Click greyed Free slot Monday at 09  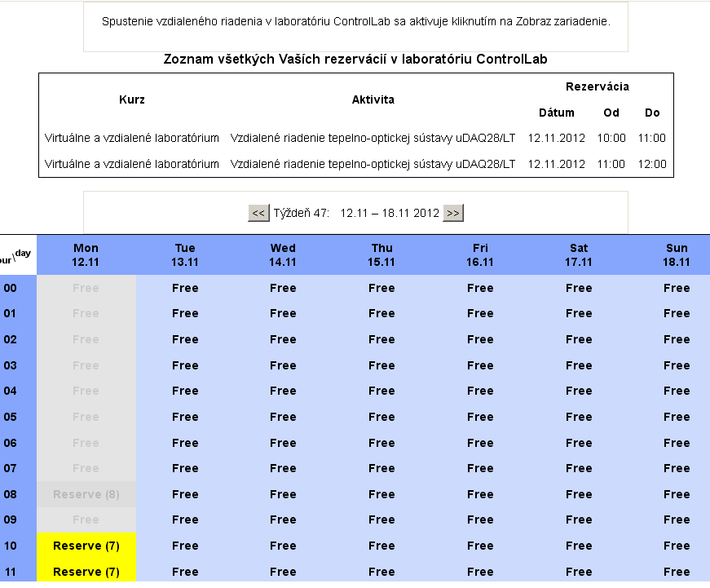[86, 520]
